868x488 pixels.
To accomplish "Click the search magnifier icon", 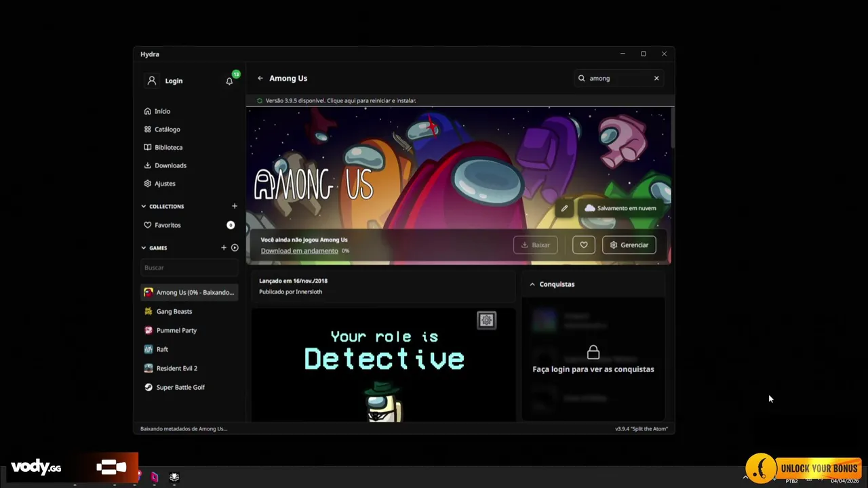I will coord(581,79).
